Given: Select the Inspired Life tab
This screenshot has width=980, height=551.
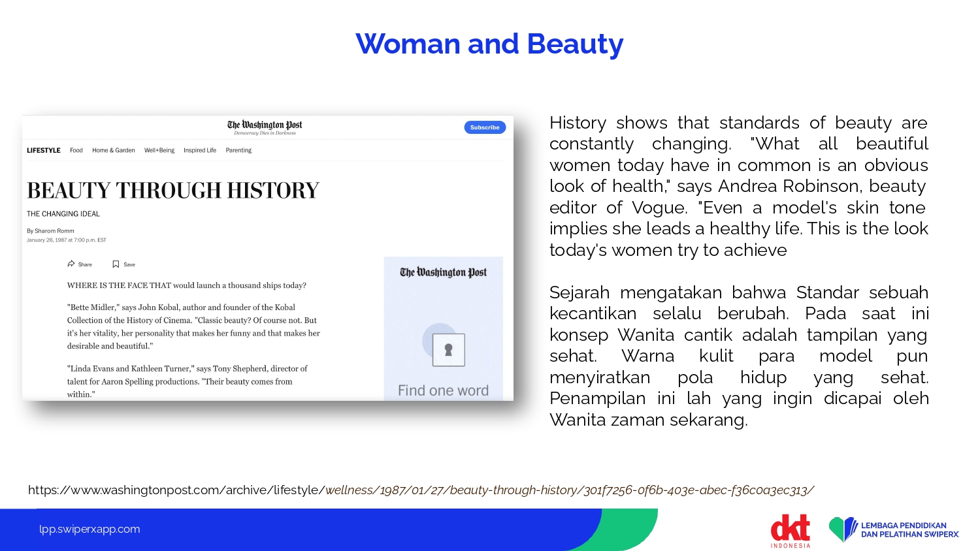Looking at the screenshot, I should tap(200, 150).
